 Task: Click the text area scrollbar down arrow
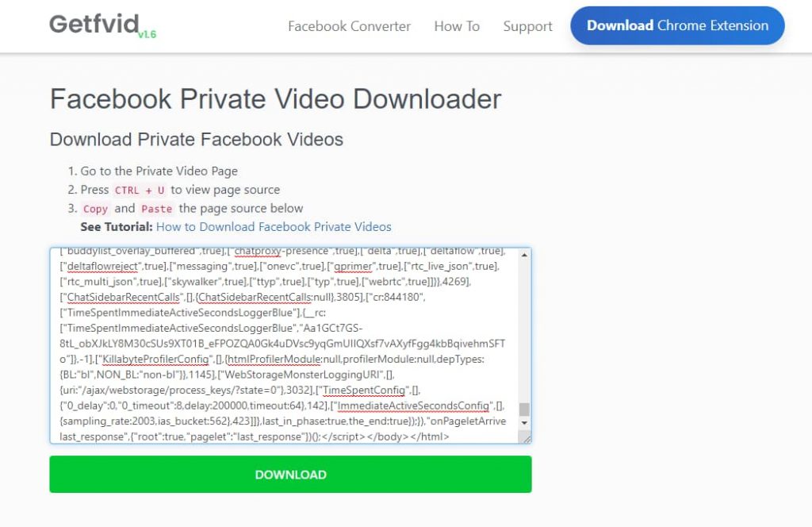coord(525,423)
